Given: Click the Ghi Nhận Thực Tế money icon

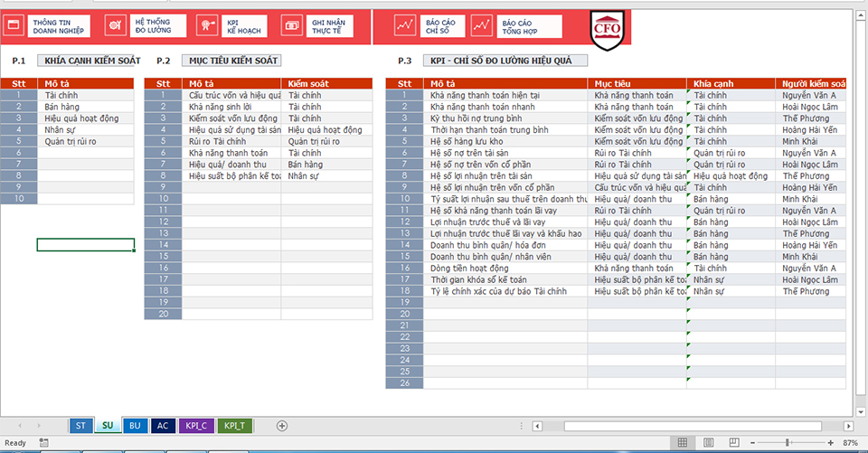Looking at the screenshot, I should 293,26.
